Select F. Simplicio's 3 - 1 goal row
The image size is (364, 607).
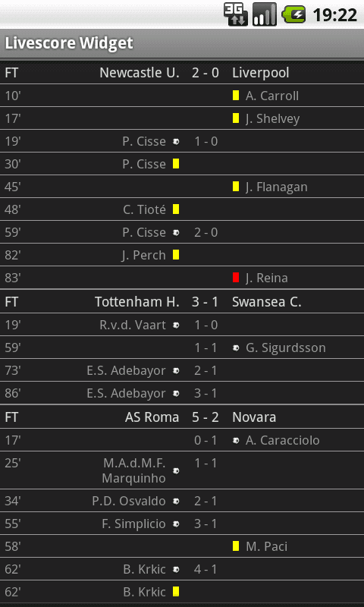click(x=182, y=524)
